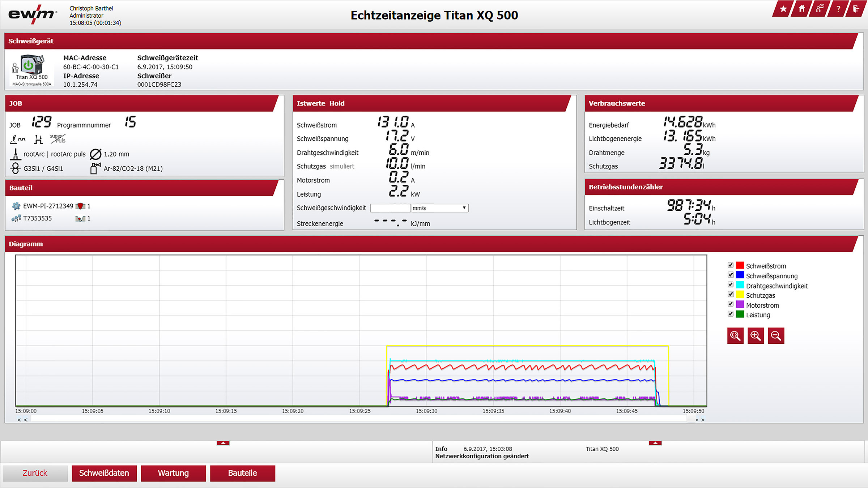The image size is (868, 488).
Task: Disable the Leistung curve checkbox
Action: 731,314
